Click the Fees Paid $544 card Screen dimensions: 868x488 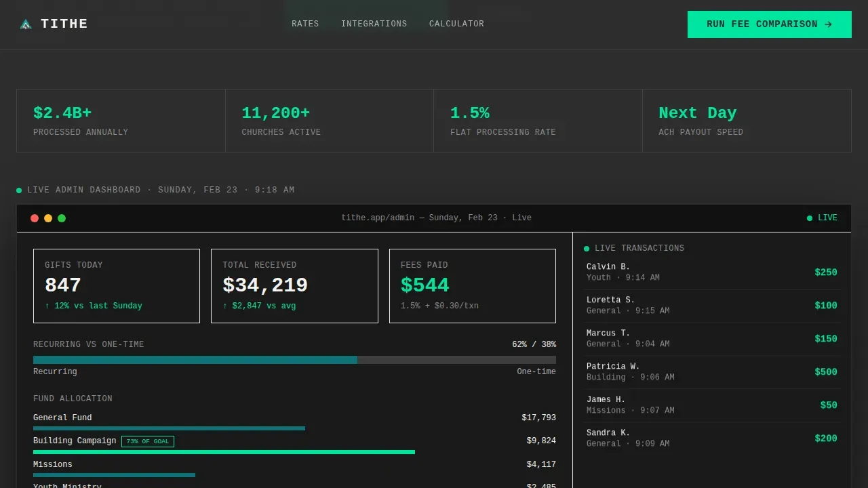pyautogui.click(x=473, y=286)
